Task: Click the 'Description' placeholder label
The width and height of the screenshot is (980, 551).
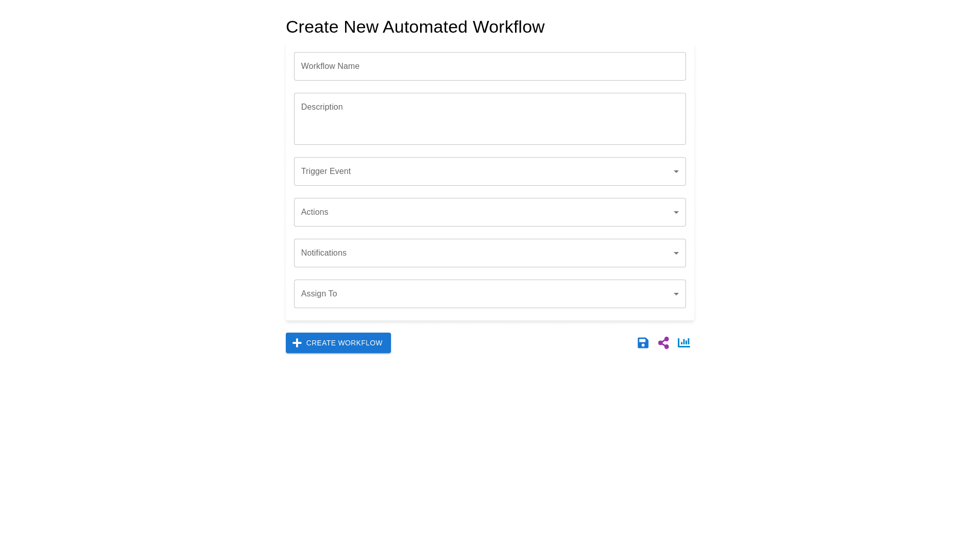Action: pyautogui.click(x=322, y=107)
